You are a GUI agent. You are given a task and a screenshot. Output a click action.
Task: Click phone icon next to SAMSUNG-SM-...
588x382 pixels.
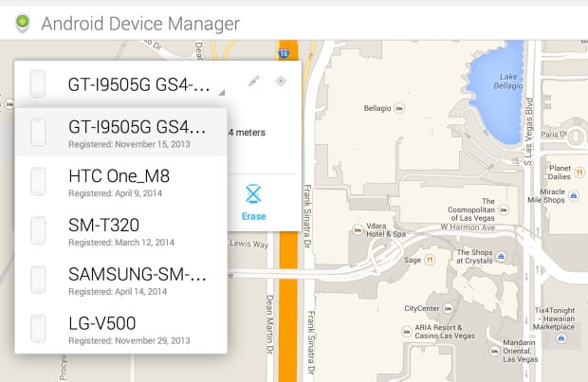(x=38, y=280)
